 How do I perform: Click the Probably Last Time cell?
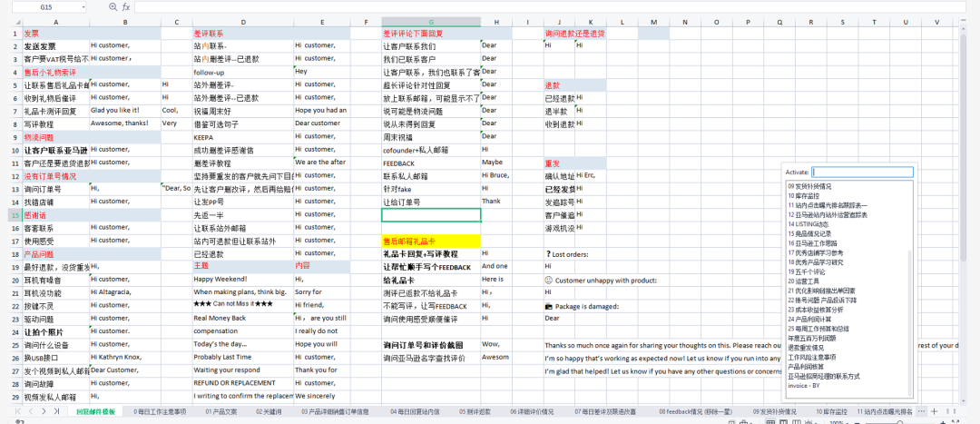[x=243, y=357]
